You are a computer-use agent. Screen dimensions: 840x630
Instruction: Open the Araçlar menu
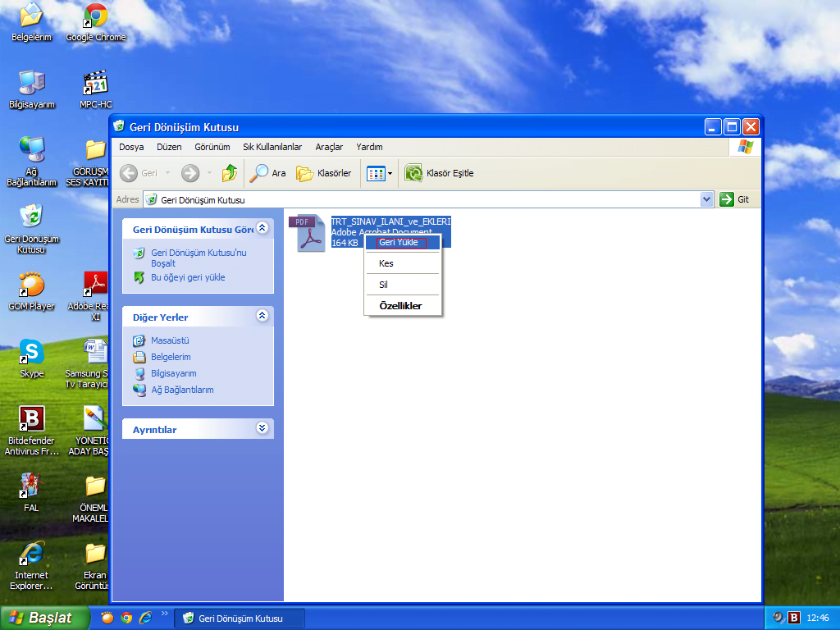(x=329, y=147)
